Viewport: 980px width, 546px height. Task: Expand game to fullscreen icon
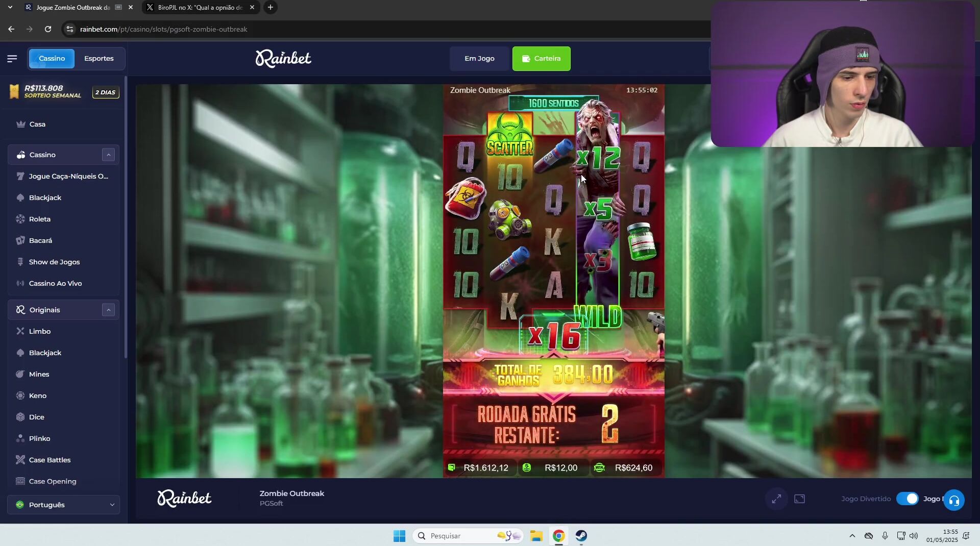776,499
